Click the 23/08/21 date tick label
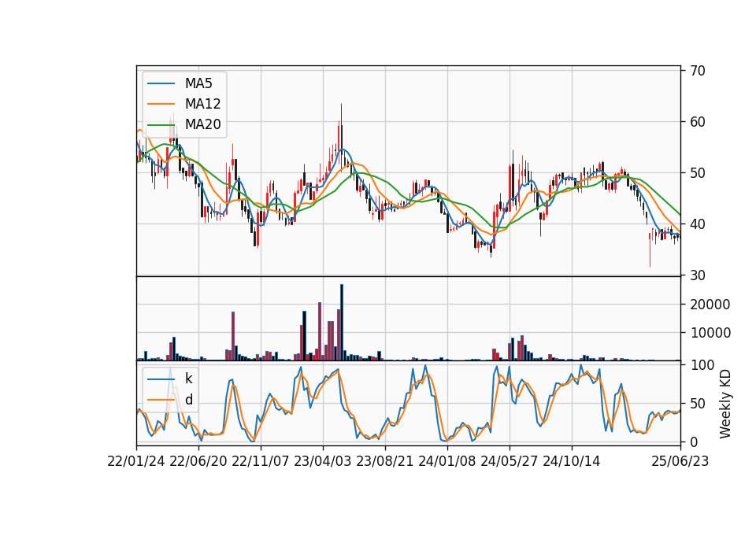 tap(385, 461)
